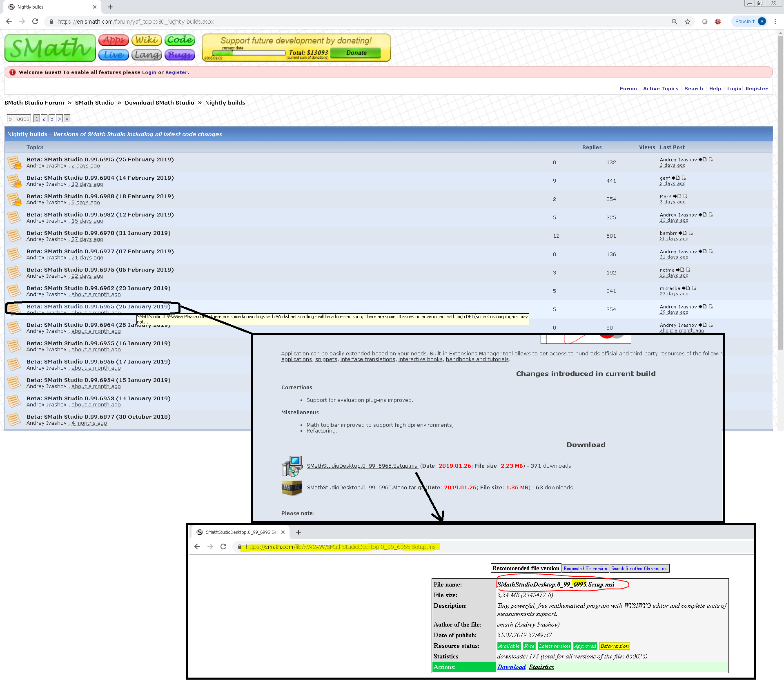Open the yellow Wiki badge button
The width and height of the screenshot is (784, 687).
(147, 40)
